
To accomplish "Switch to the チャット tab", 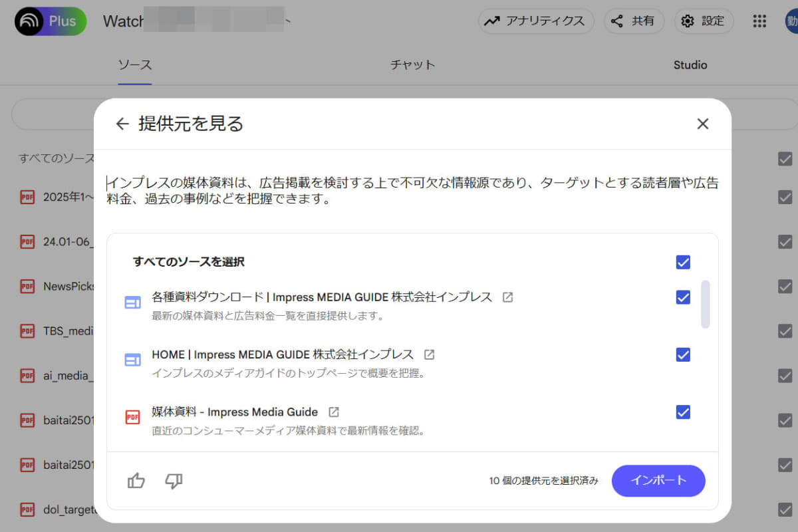I will pos(412,65).
